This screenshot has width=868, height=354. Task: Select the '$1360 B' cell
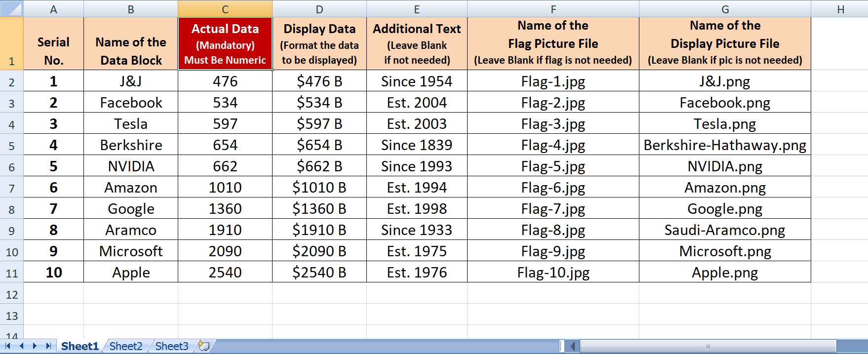(x=319, y=208)
